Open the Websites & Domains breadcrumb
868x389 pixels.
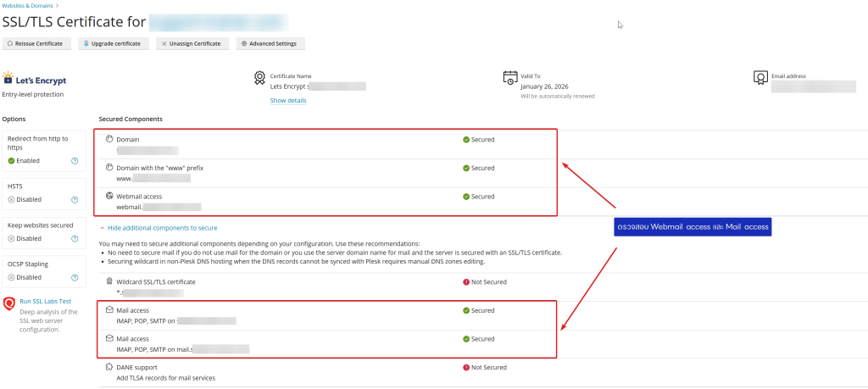pos(30,5)
